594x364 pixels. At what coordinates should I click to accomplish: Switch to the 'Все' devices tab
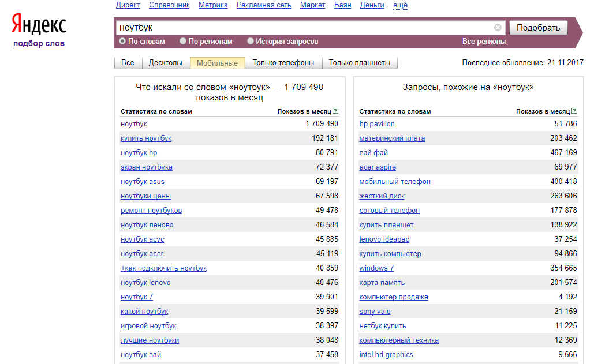coord(128,63)
